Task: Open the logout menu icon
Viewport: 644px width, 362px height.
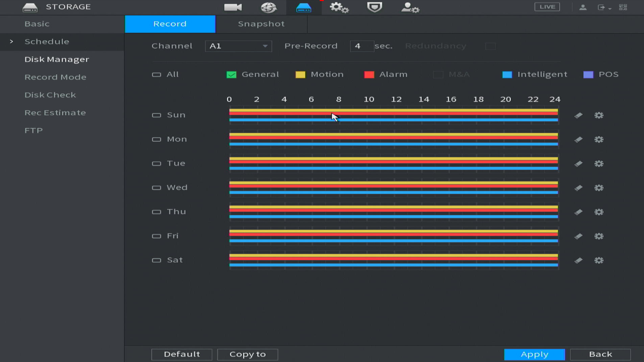Action: click(604, 7)
